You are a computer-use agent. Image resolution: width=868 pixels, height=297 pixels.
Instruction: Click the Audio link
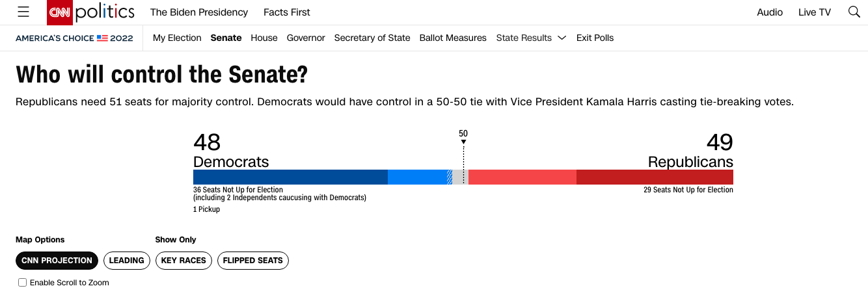(x=770, y=12)
